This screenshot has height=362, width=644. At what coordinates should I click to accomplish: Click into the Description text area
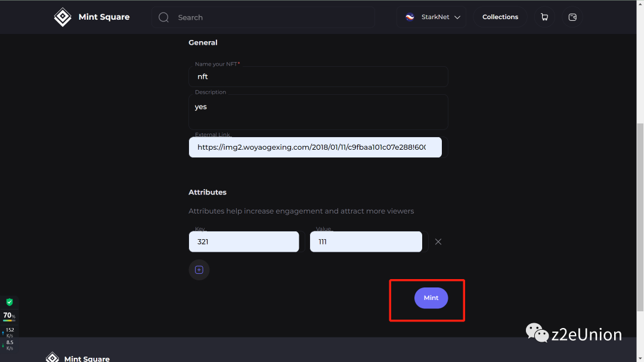click(318, 112)
